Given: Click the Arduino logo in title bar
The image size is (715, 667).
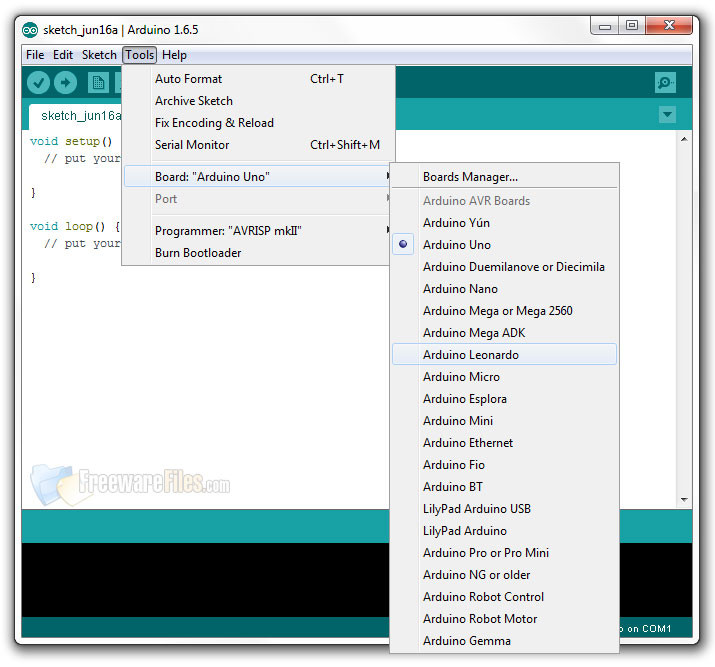Looking at the screenshot, I should [30, 30].
